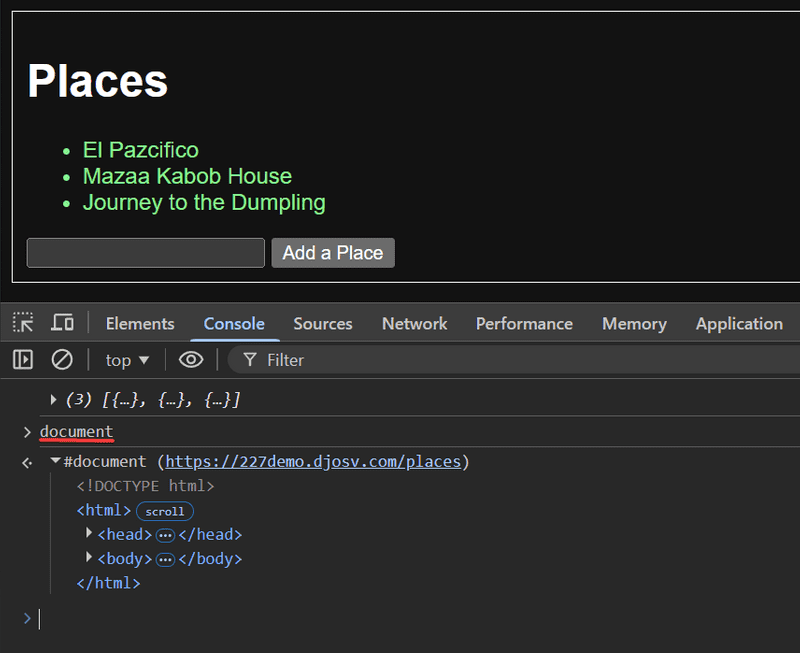This screenshot has width=800, height=653.
Task: Click the scroll badge on html element
Action: [x=163, y=511]
